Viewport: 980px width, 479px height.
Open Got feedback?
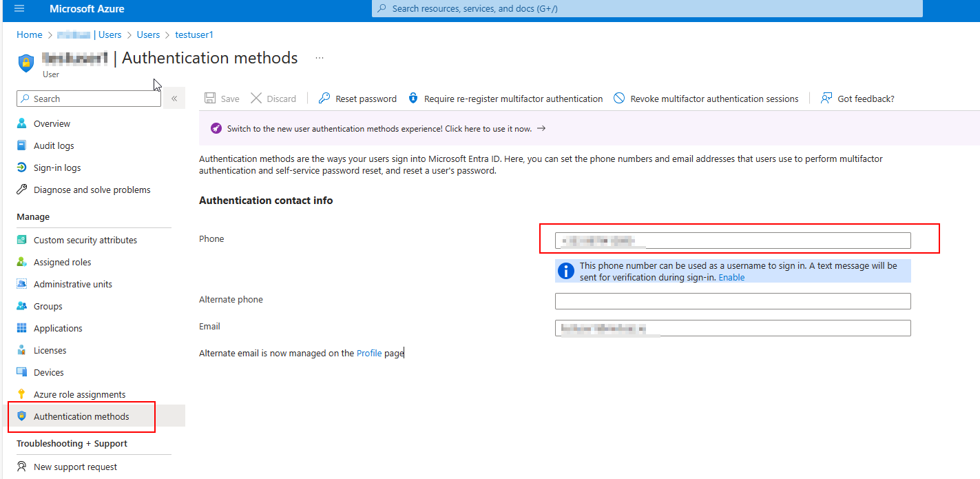click(x=857, y=99)
